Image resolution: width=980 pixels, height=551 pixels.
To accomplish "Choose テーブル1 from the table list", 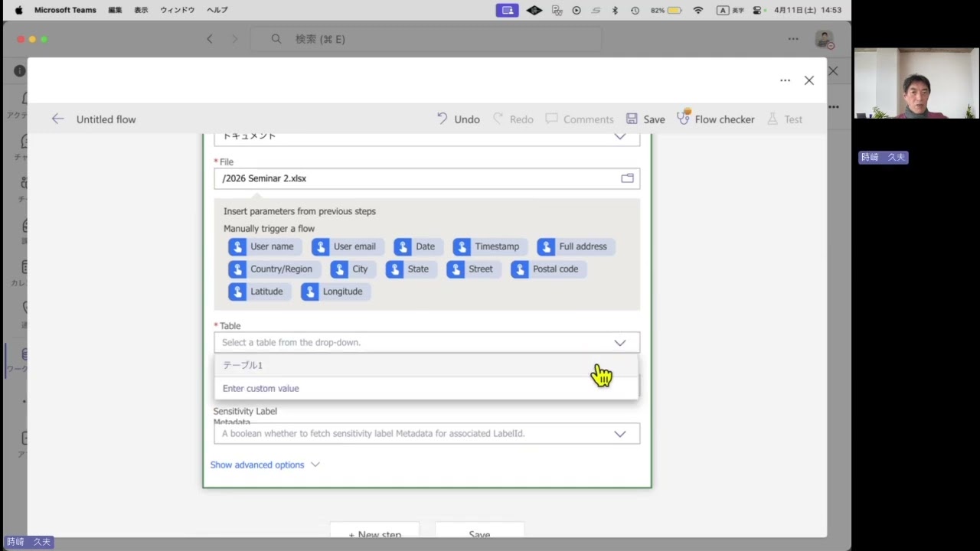I will click(426, 365).
